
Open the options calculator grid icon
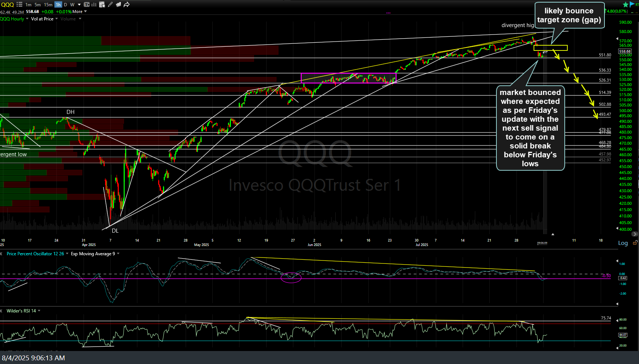pos(101,4)
